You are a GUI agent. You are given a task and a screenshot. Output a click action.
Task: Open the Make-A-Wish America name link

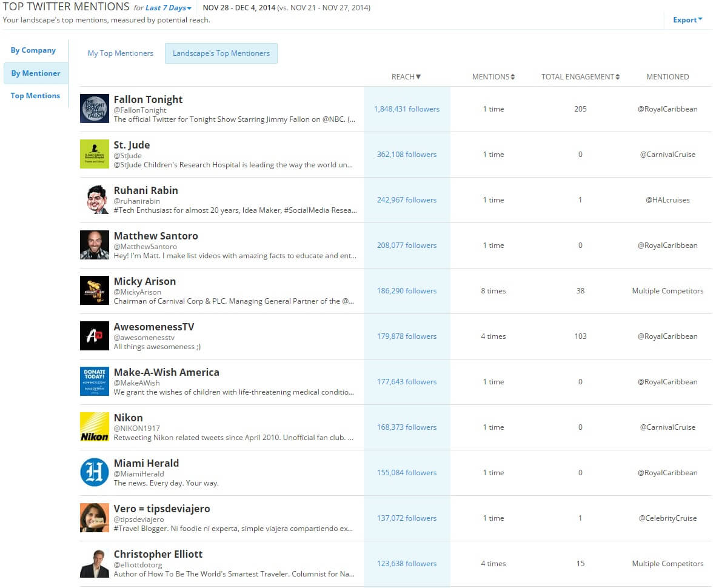167,372
